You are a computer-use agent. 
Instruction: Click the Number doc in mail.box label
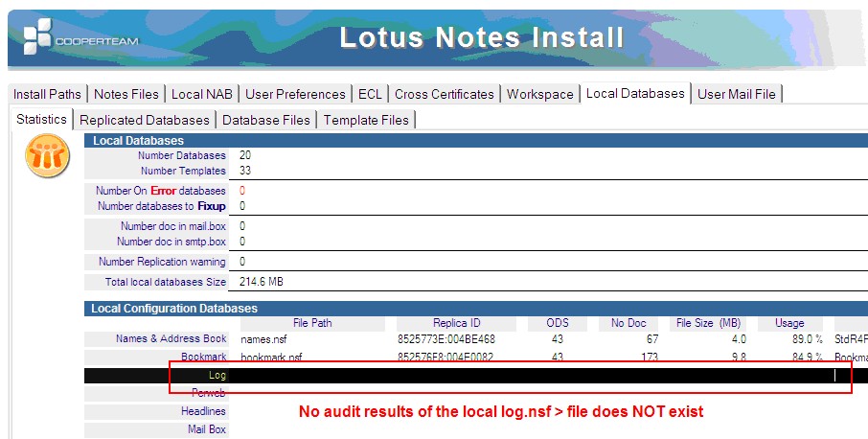tap(173, 226)
